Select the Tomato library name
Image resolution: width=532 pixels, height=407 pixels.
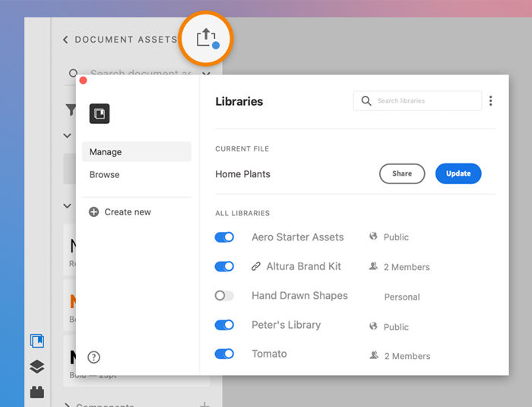click(269, 354)
